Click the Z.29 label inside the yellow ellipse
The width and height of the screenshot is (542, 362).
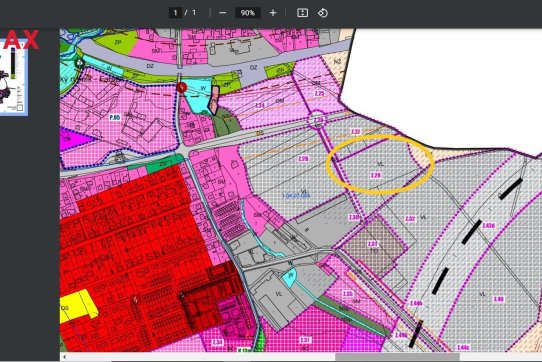click(x=375, y=175)
